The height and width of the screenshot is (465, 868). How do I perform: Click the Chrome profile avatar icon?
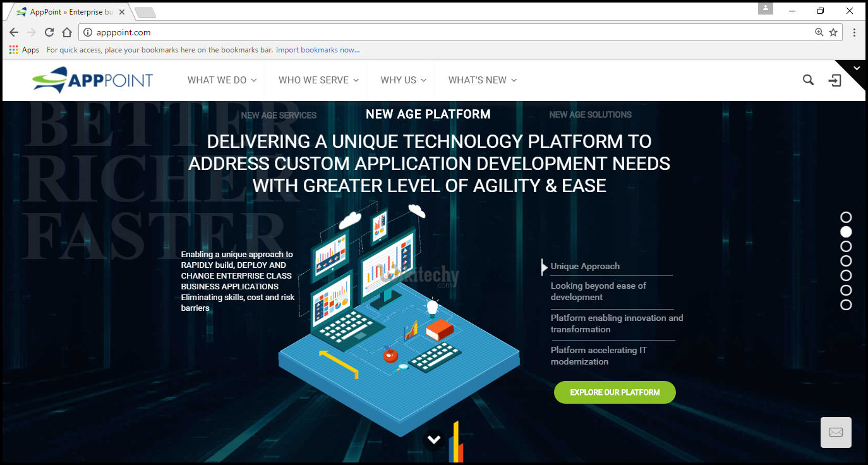[766, 9]
